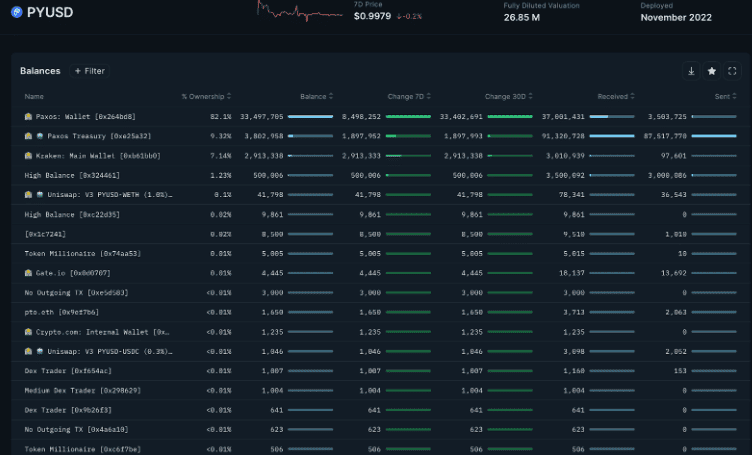This screenshot has width=752, height=455.
Task: Click the 87,517,770 sent value
Action: pos(665,136)
